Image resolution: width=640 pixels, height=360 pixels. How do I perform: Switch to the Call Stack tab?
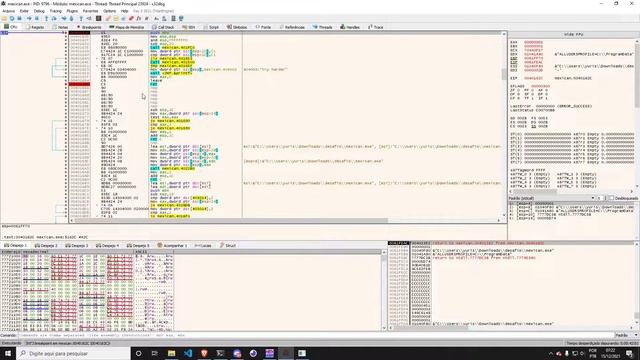point(163,27)
